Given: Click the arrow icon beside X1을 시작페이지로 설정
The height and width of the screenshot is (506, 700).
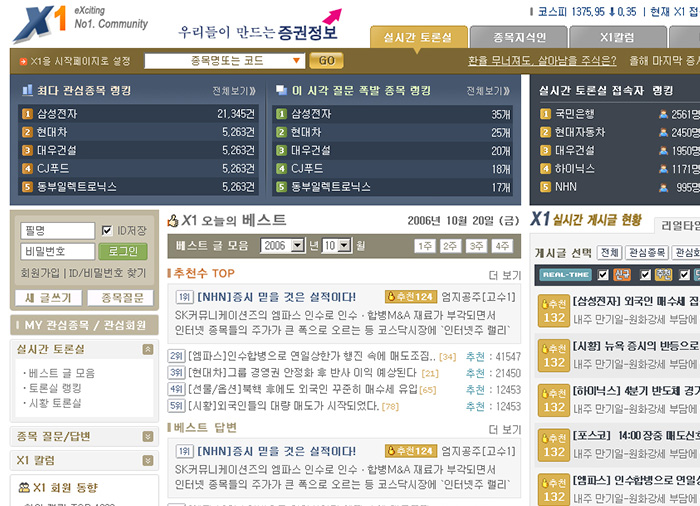Looking at the screenshot, I should coord(23,61).
